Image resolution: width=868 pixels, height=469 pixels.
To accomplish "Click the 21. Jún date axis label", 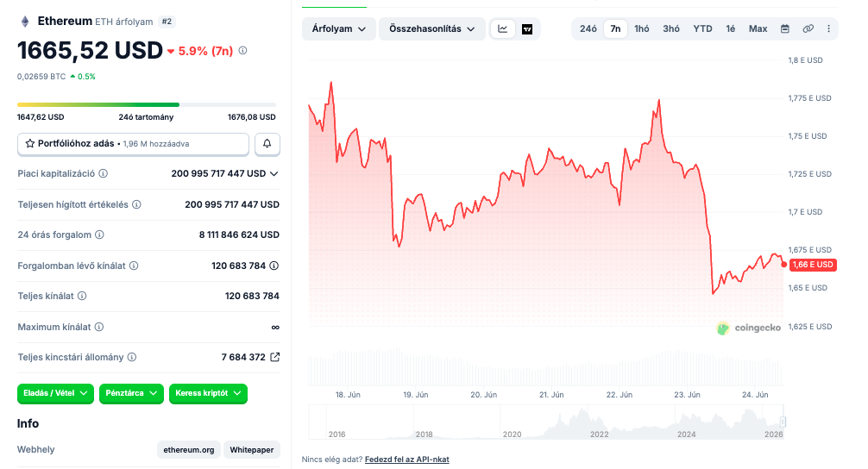I will coord(551,395).
